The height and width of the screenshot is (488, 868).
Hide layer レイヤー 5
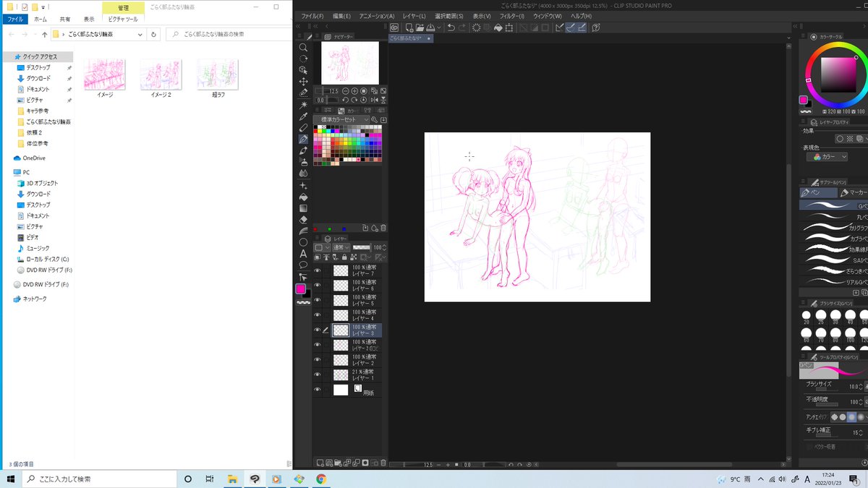coord(318,300)
